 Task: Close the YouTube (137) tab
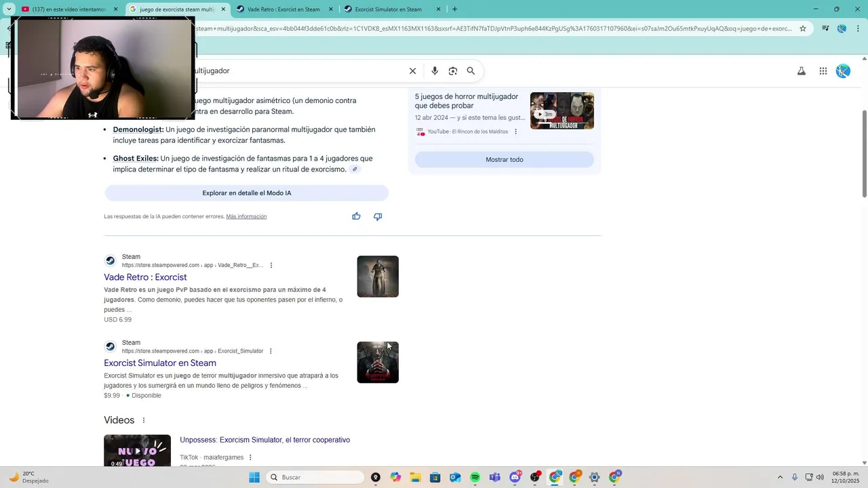(116, 9)
